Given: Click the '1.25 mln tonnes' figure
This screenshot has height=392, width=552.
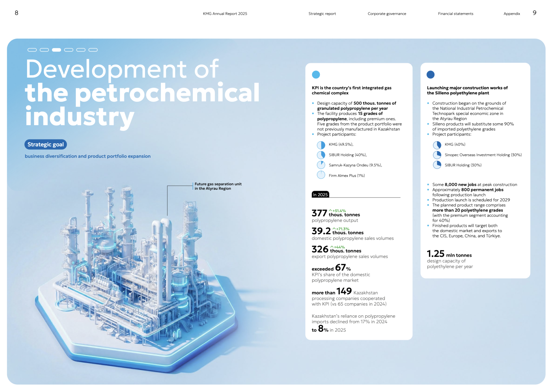Looking at the screenshot, I should (x=449, y=254).
